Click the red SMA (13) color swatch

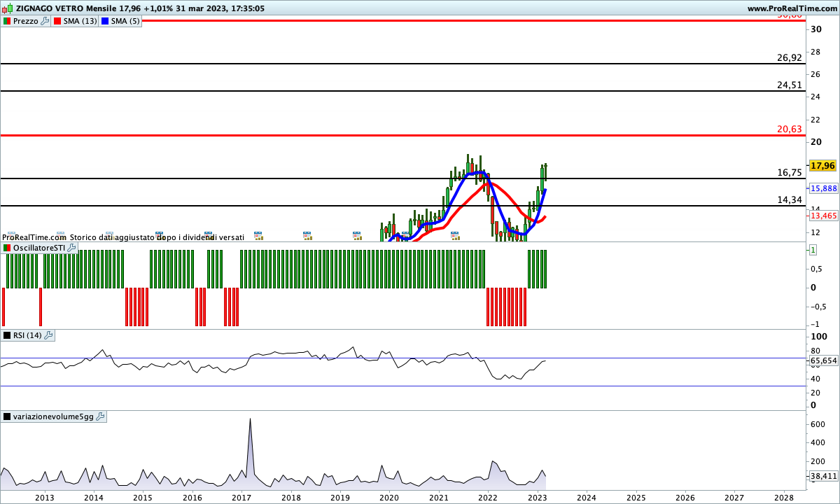click(57, 21)
